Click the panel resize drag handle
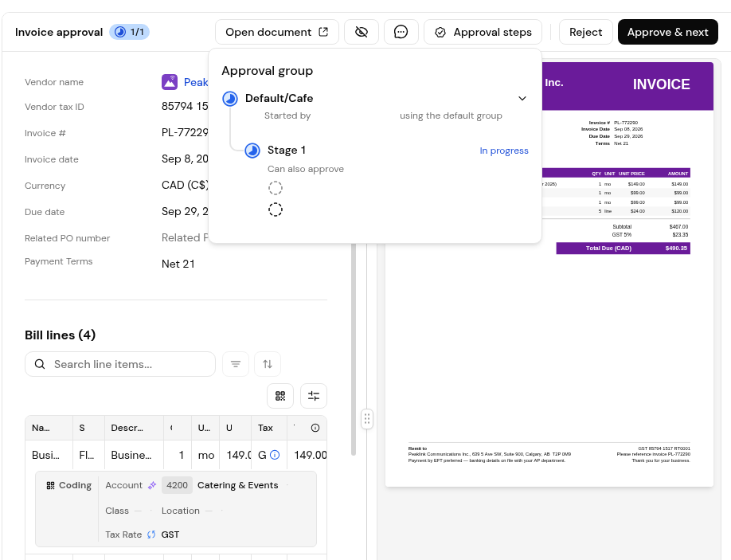 point(367,419)
